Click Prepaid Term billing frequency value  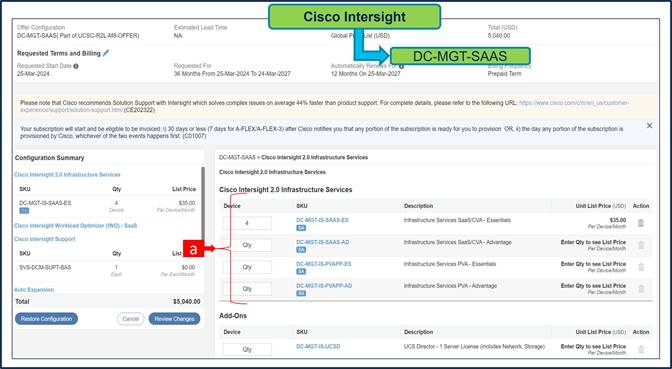(504, 74)
